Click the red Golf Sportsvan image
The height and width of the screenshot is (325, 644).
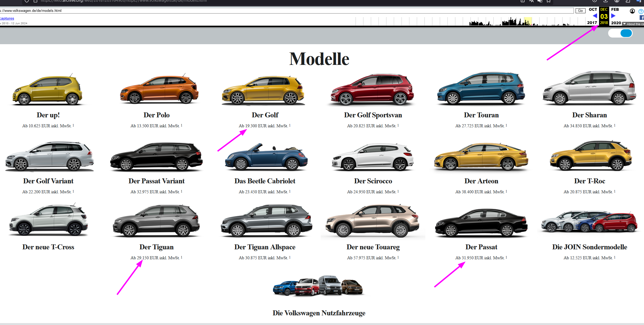click(373, 89)
